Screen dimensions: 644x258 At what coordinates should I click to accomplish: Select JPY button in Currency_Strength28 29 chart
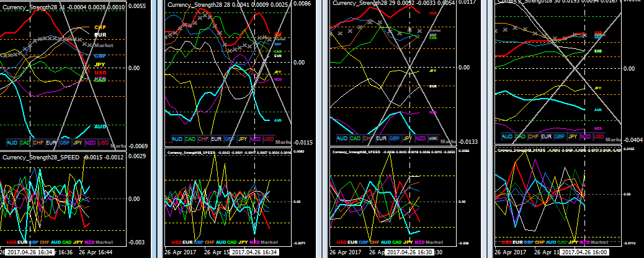click(x=408, y=138)
